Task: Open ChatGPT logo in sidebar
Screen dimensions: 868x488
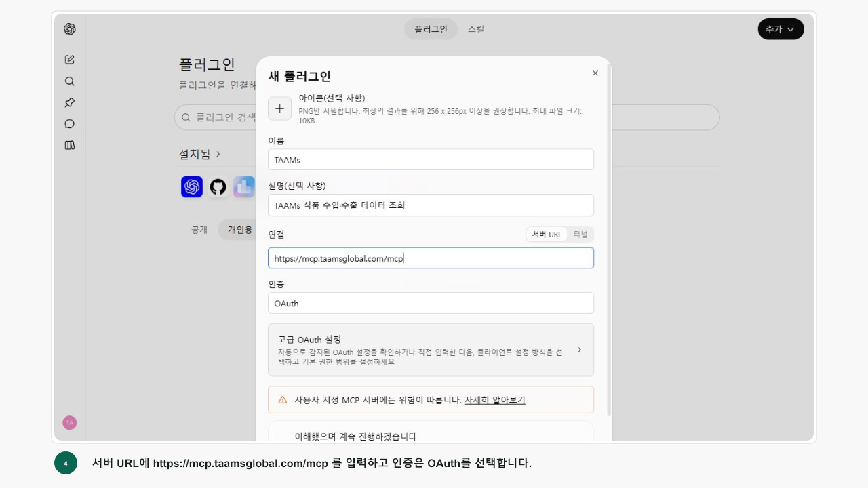Action: click(69, 29)
